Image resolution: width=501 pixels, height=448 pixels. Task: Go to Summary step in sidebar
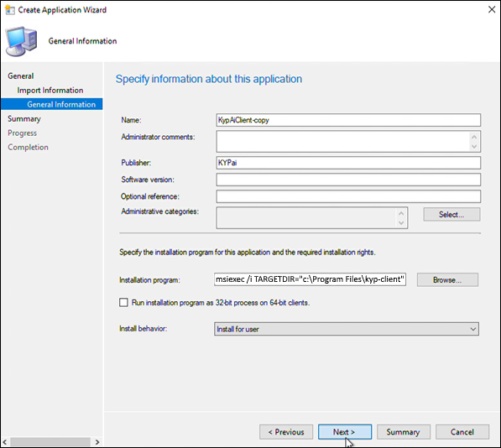click(x=24, y=119)
